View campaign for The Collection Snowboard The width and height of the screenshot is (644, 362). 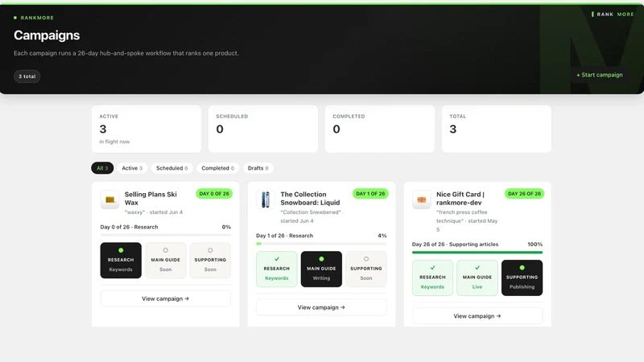321,307
